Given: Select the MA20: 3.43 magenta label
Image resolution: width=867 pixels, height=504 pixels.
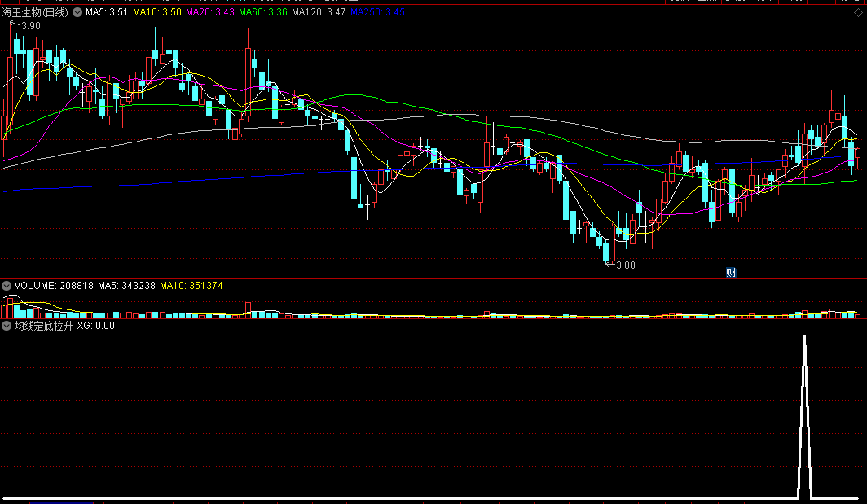Looking at the screenshot, I should (x=210, y=12).
